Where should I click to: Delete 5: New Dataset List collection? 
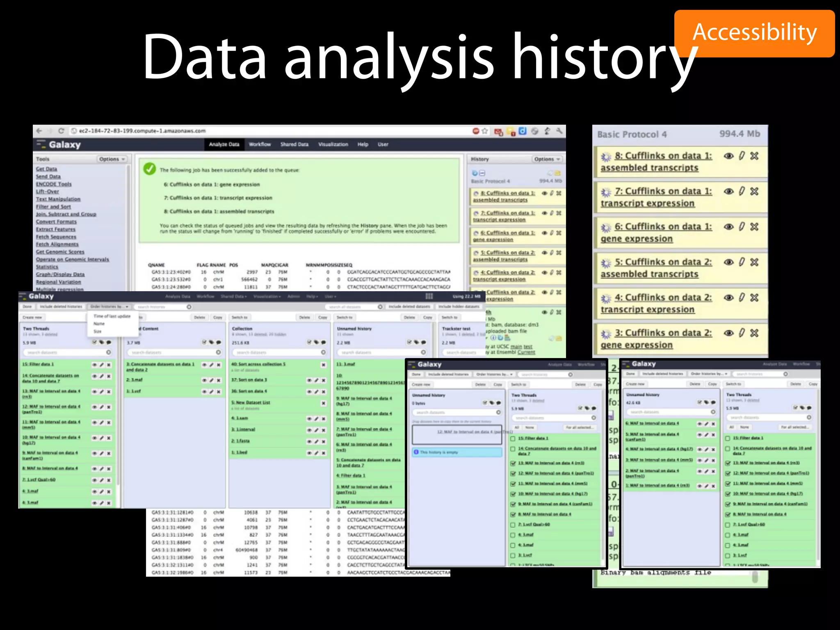point(324,403)
